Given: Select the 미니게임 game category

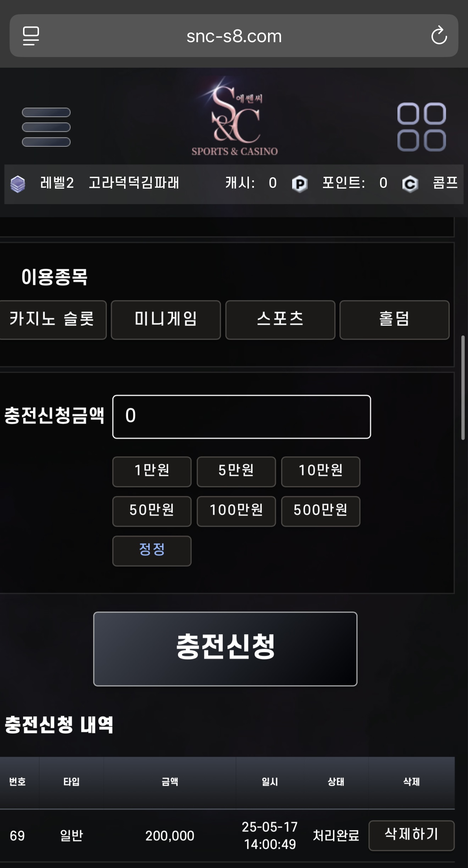Looking at the screenshot, I should pyautogui.click(x=166, y=320).
